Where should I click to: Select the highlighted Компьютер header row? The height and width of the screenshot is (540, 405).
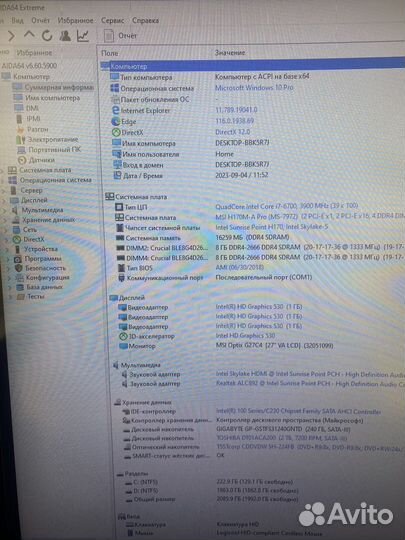(253, 65)
